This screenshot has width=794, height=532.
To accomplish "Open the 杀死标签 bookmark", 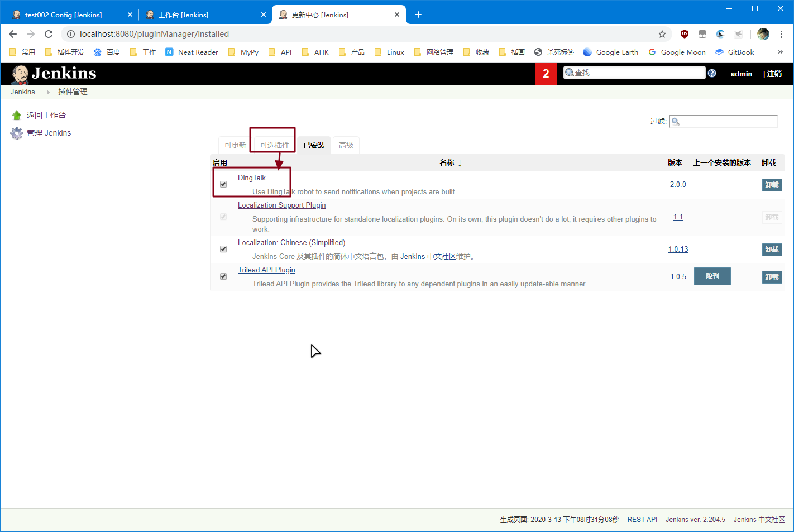I will coord(554,52).
